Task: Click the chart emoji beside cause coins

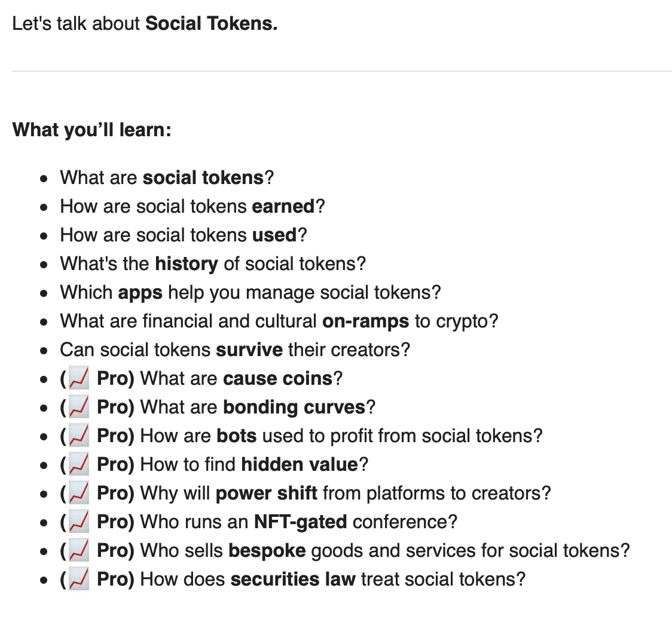Action: pyautogui.click(x=80, y=378)
